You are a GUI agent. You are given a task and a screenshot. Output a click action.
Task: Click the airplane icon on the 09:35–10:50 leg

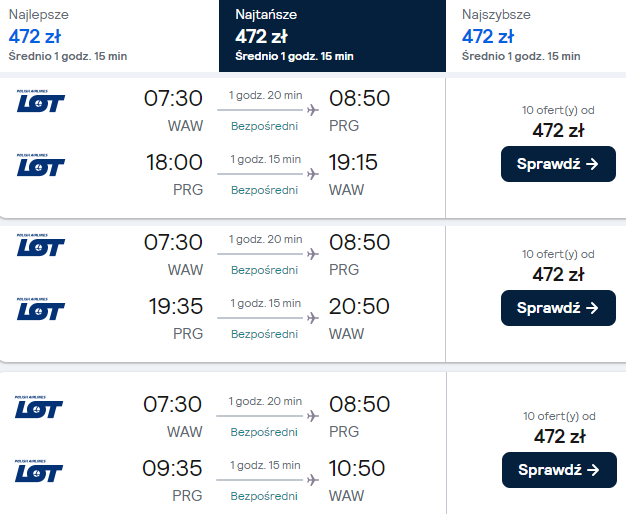click(x=312, y=479)
